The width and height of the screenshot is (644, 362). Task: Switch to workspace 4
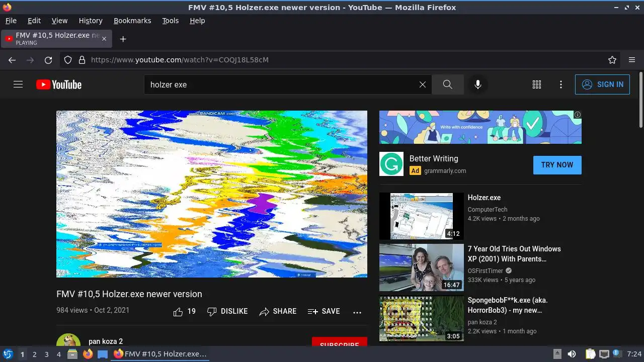click(59, 354)
